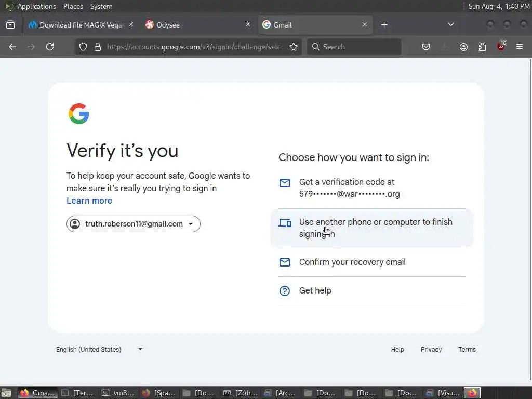Close the Download file MAGIX Vegas tab
The image size is (532, 399).
pos(131,25)
